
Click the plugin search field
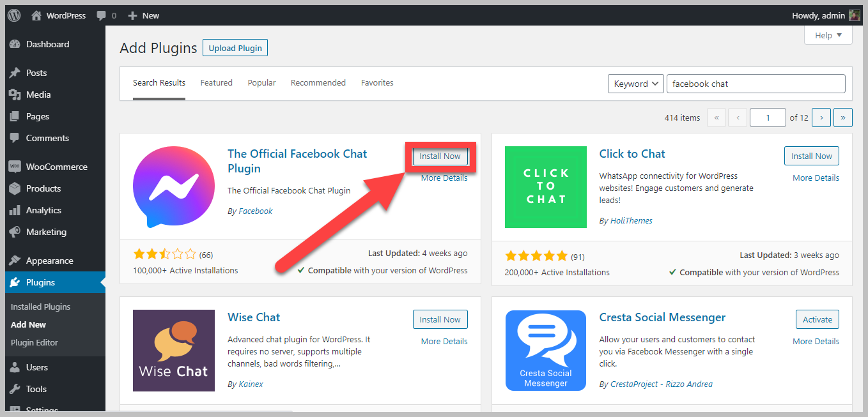coord(756,84)
